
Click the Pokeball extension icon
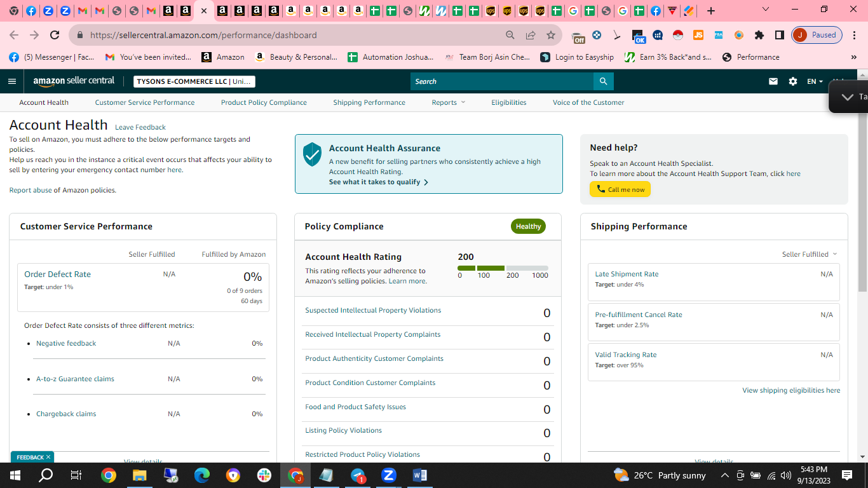pos(677,35)
